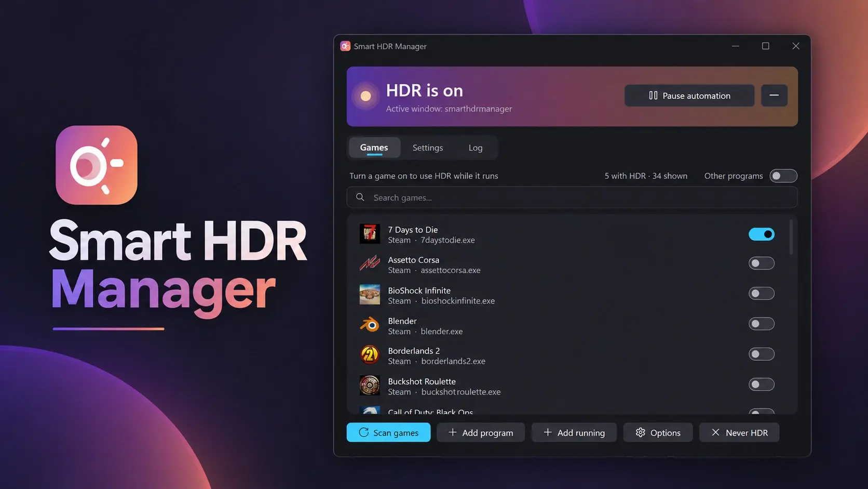The height and width of the screenshot is (489, 868).
Task: Click the magnifier icon in search box
Action: tap(360, 197)
